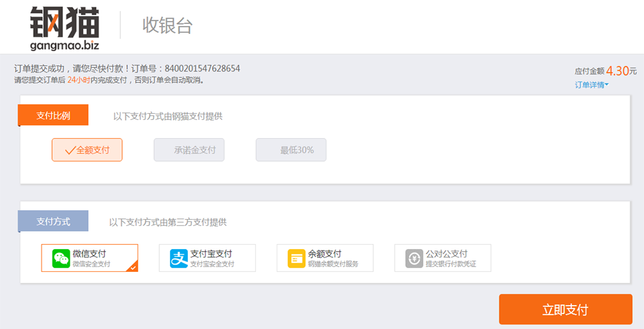Screen dimensions: 644x329
Task: Click the green WeChat Pay icon
Action: point(61,258)
